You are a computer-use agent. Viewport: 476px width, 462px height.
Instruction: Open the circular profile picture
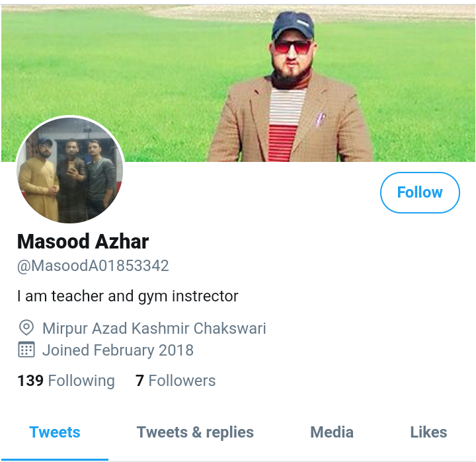click(x=71, y=170)
